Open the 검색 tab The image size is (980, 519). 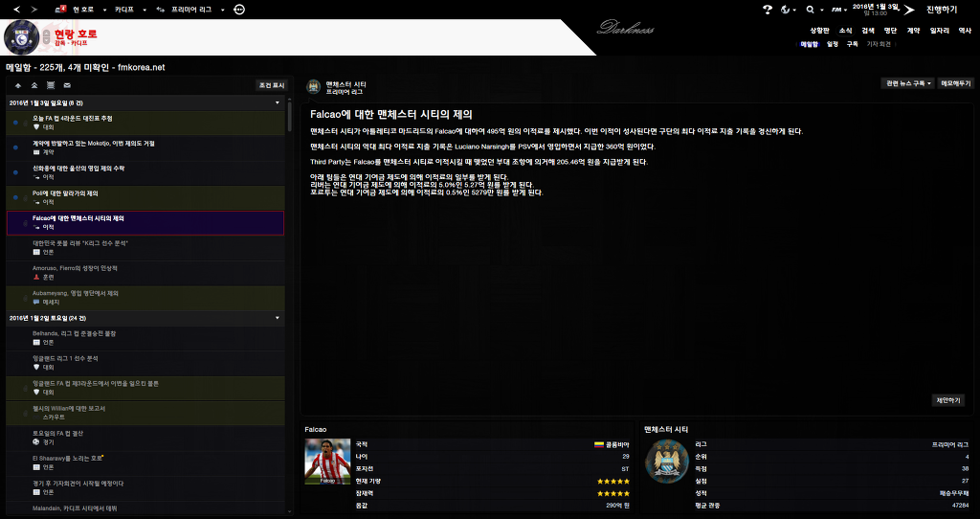[868, 30]
